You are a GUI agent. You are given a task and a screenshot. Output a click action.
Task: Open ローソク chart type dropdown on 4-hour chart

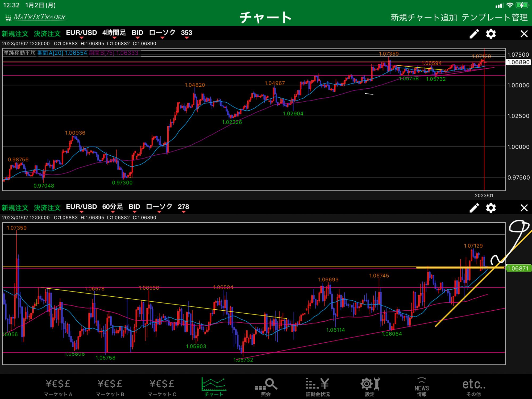[162, 33]
